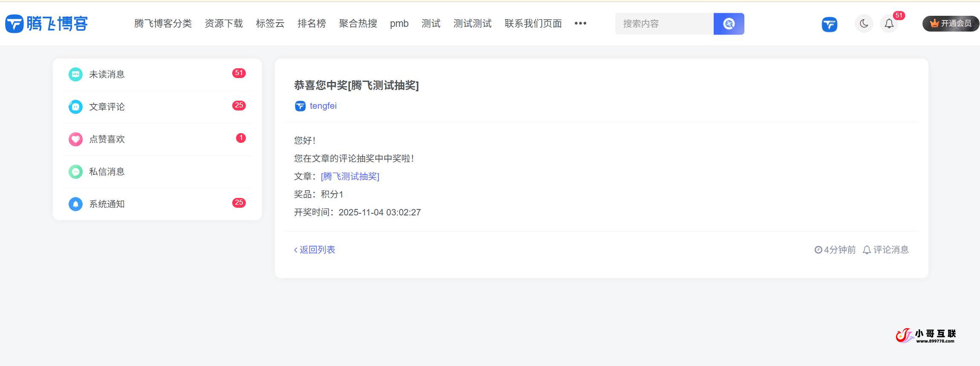Image resolution: width=980 pixels, height=366 pixels.
Task: Click the tengfei author link
Action: pos(323,106)
